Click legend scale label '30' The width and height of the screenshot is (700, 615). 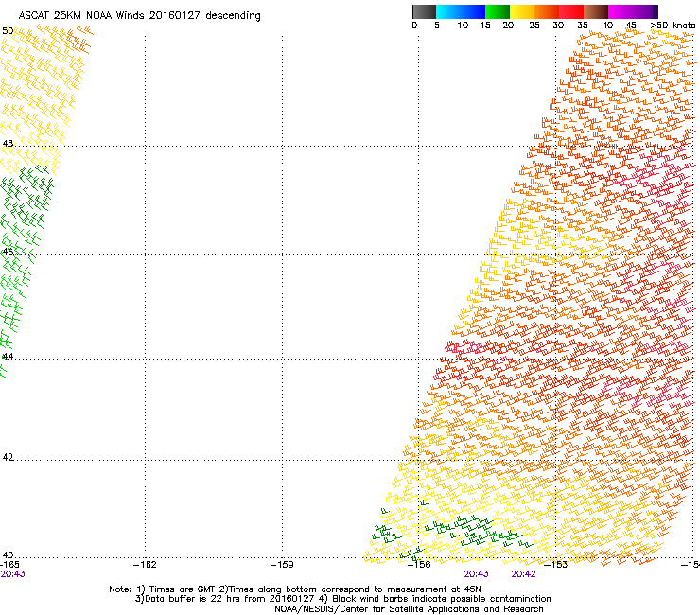click(558, 26)
